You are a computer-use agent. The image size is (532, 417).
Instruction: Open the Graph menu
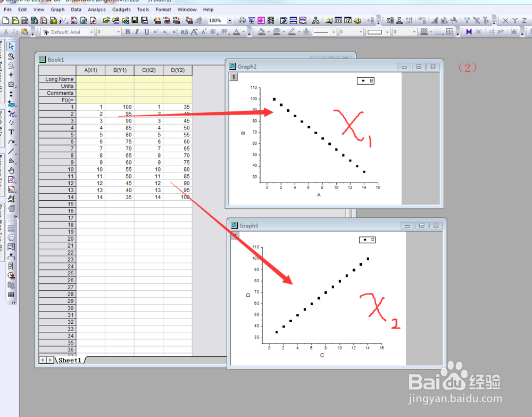pos(57,10)
